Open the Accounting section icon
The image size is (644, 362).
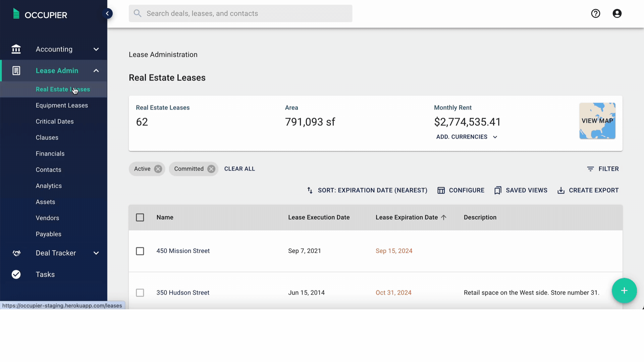16,49
